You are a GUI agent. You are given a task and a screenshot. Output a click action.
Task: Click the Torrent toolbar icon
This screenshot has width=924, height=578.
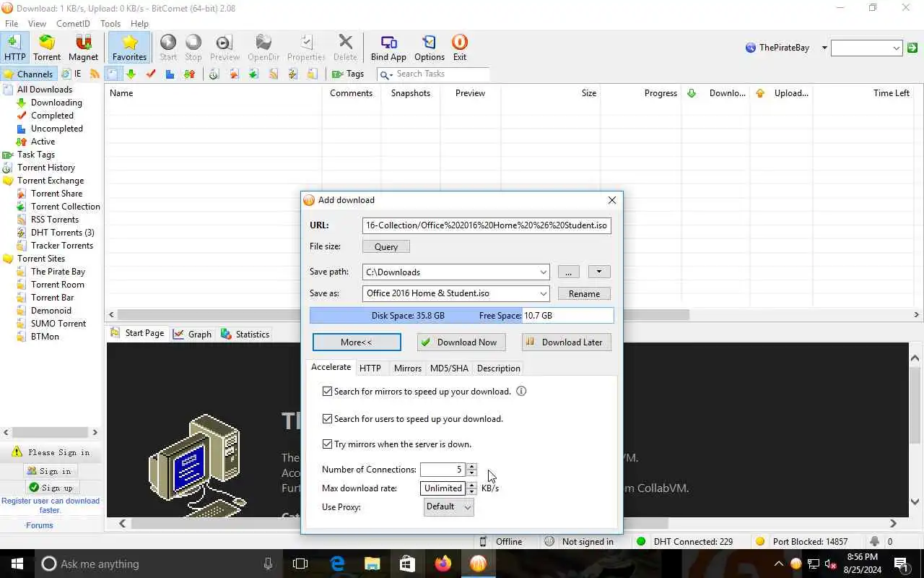[47, 48]
